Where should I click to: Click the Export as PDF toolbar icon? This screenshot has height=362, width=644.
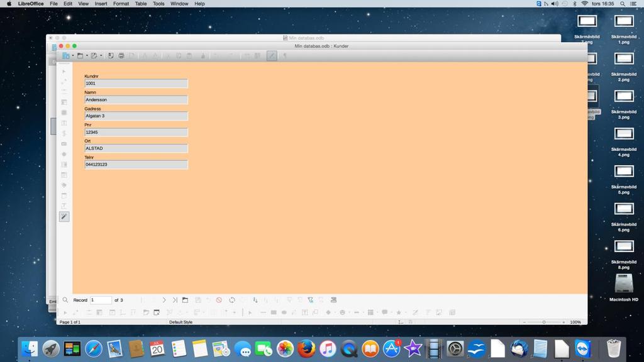point(111,56)
